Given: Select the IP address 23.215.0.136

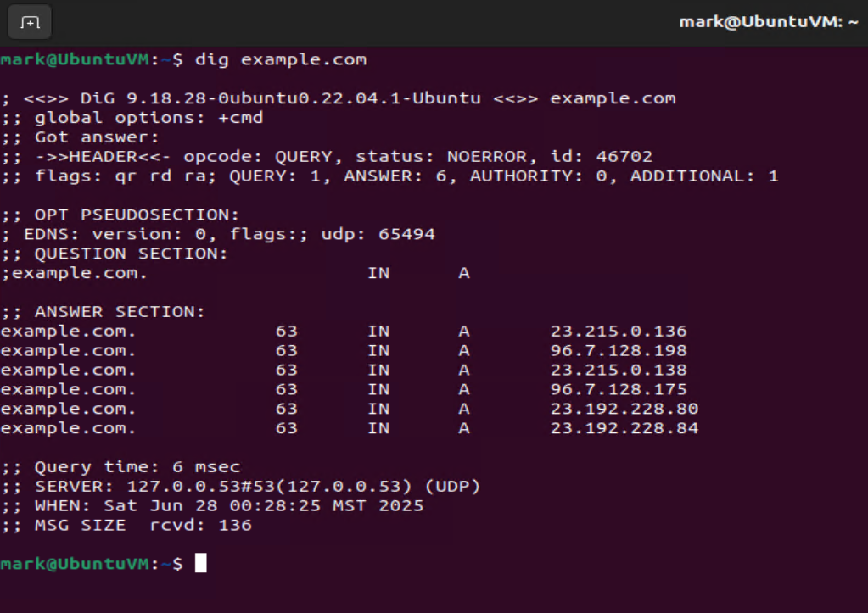Looking at the screenshot, I should click(x=619, y=331).
